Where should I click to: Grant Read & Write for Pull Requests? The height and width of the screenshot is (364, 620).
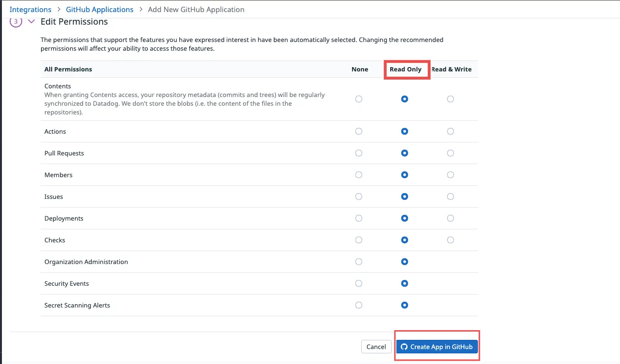(451, 153)
